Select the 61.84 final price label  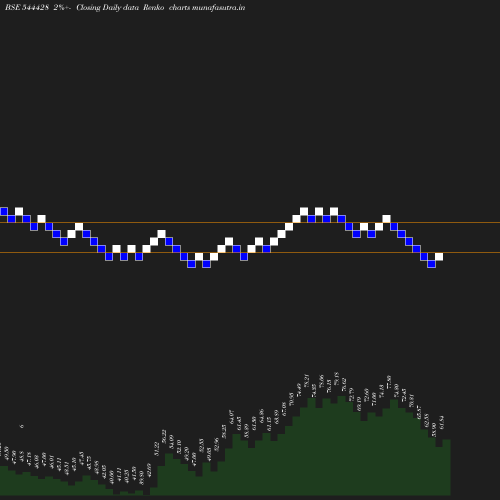[x=442, y=422]
